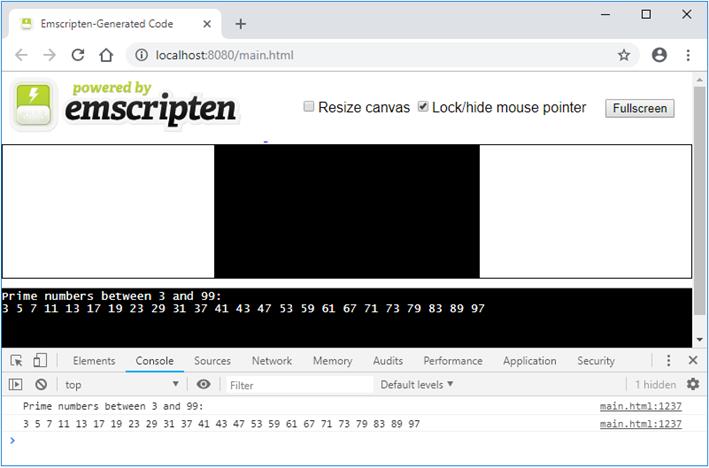The height and width of the screenshot is (468, 709).
Task: Close the DevTools panel
Action: click(693, 360)
